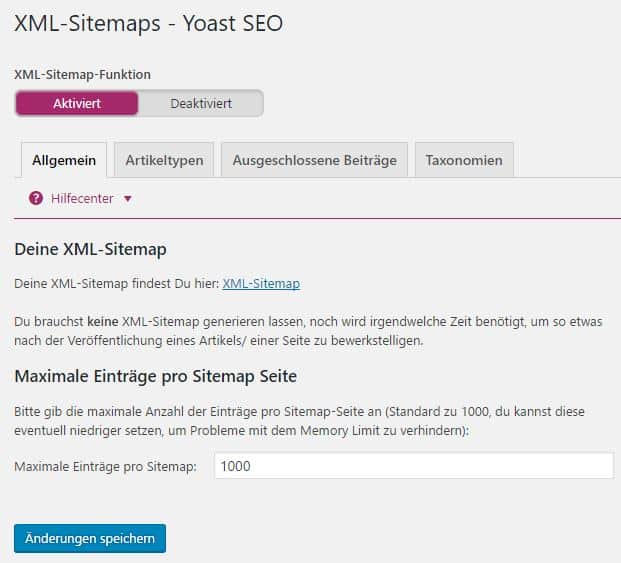Image resolution: width=621 pixels, height=563 pixels.
Task: Click the Hilfecenter question mark icon
Action: point(36,198)
